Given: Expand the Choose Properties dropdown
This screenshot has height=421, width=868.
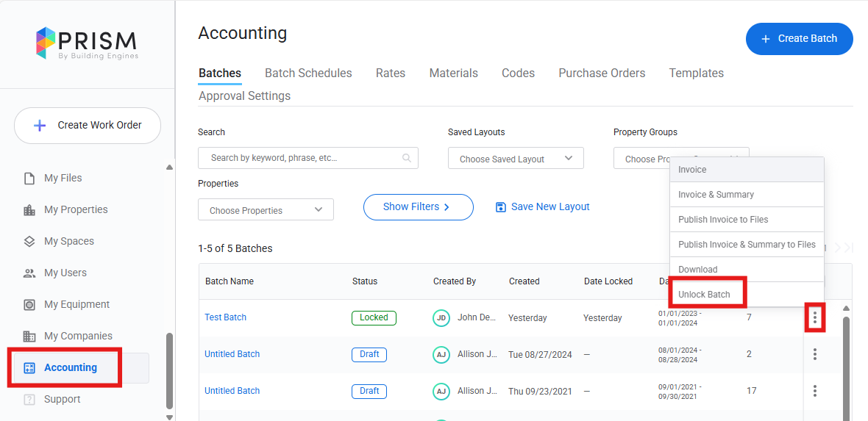Looking at the screenshot, I should [x=266, y=210].
